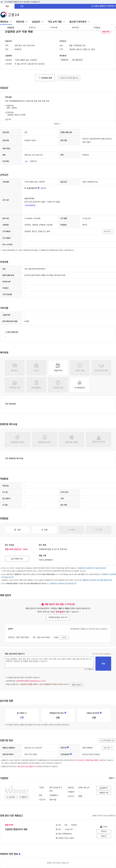Viewport: 116px width, 868px height.
Task: Select the 주택자금 지원 welfare icon
Action: tap(15, 385)
